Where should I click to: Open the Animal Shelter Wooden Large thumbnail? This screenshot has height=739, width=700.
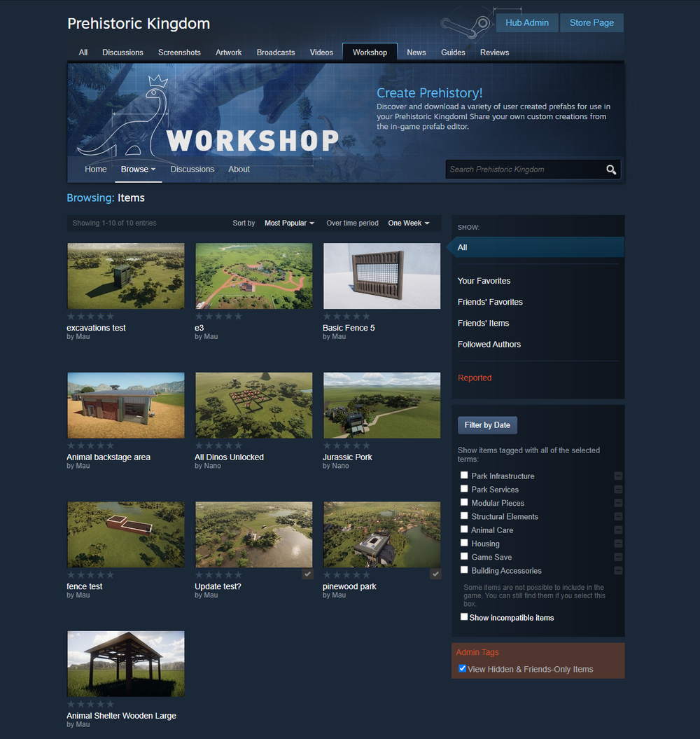126,664
